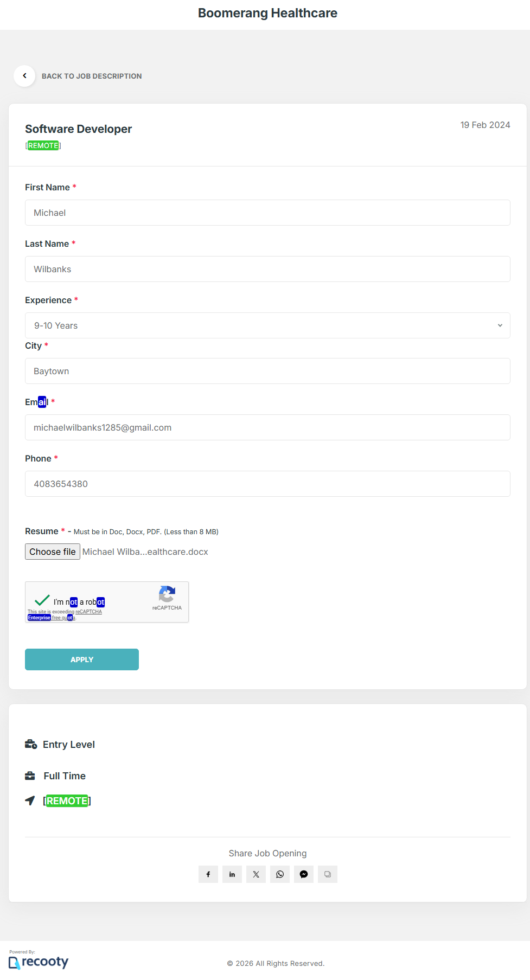The height and width of the screenshot is (980, 530).
Task: Click Choose file for resume upload
Action: point(53,552)
